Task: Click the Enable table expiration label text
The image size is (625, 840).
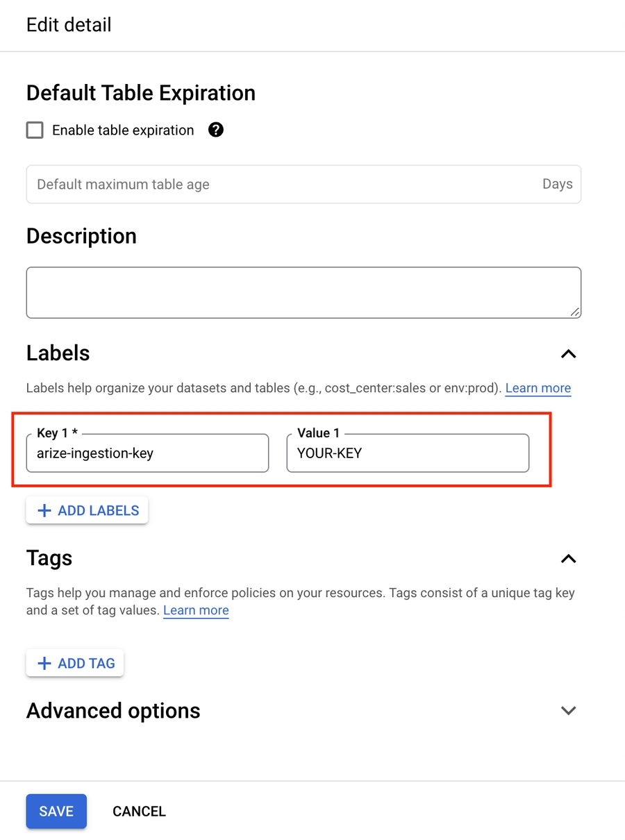Action: 123,131
